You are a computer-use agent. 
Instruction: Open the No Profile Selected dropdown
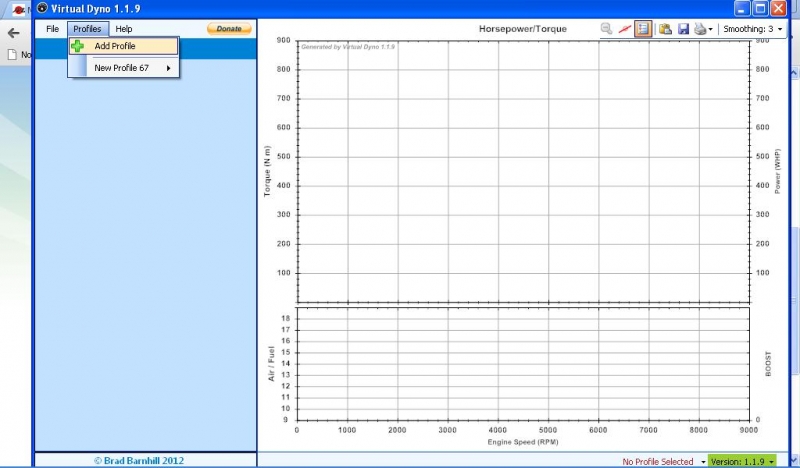(x=663, y=461)
